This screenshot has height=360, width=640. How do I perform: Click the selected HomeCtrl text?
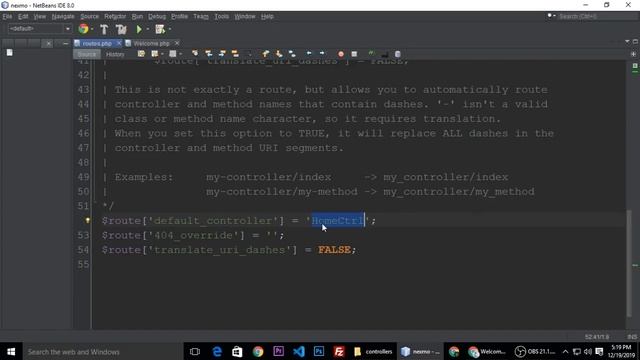(x=338, y=221)
